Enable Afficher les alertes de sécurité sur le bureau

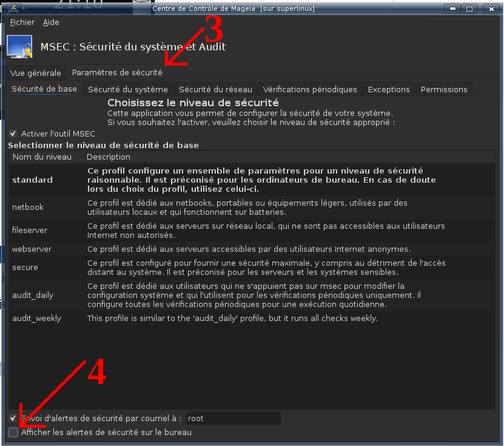[x=13, y=432]
